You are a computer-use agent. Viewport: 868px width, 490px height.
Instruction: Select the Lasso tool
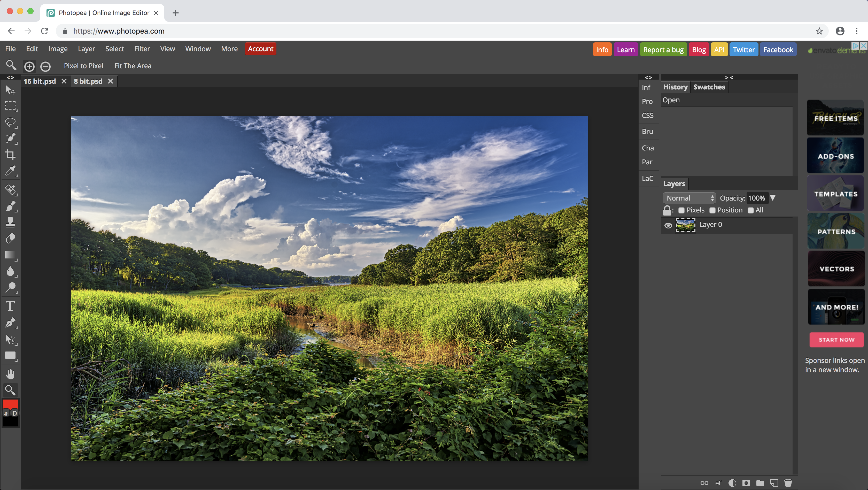(x=10, y=122)
